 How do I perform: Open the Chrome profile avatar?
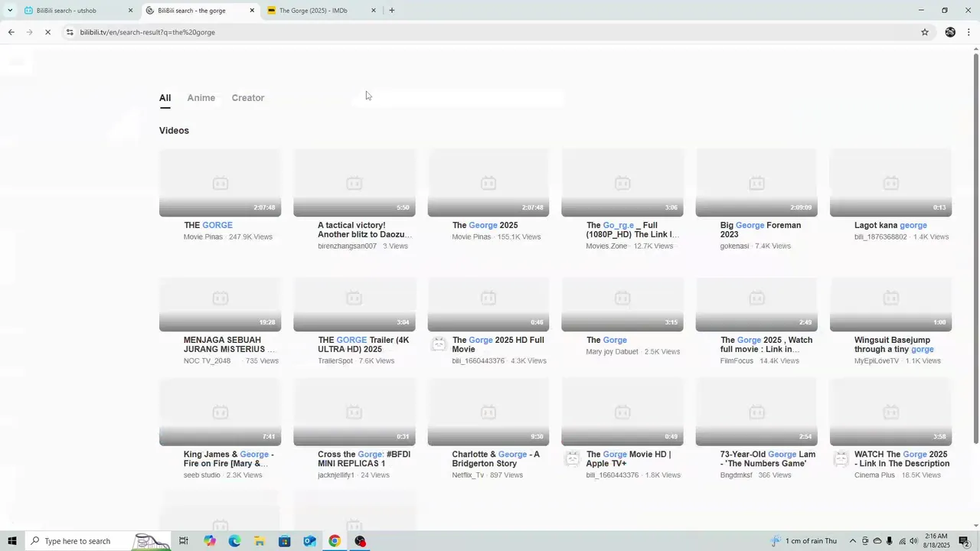pyautogui.click(x=950, y=32)
